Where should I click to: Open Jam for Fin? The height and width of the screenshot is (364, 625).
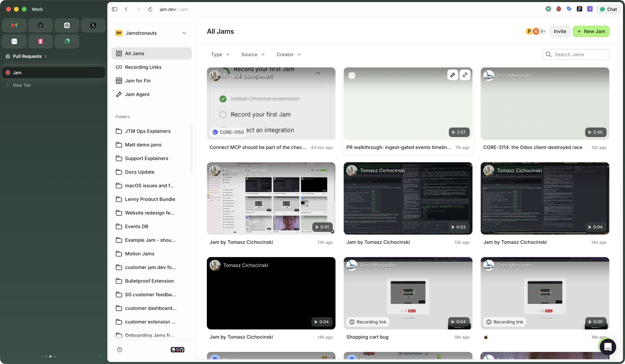tap(151, 81)
